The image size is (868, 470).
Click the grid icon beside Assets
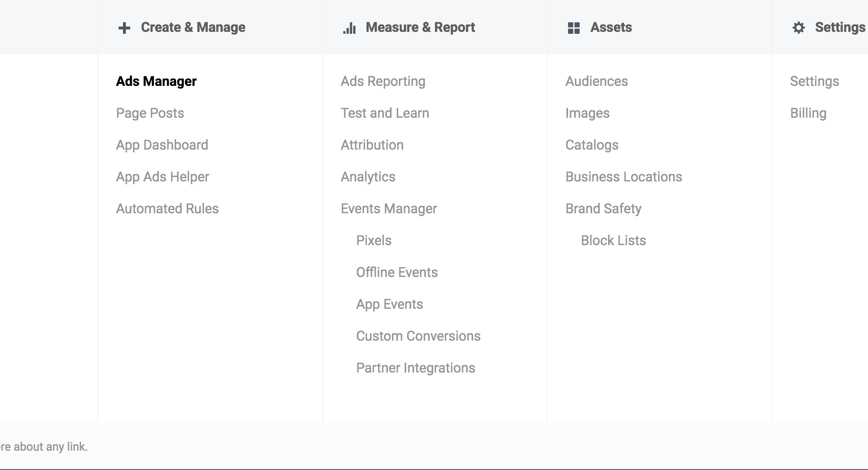click(574, 28)
